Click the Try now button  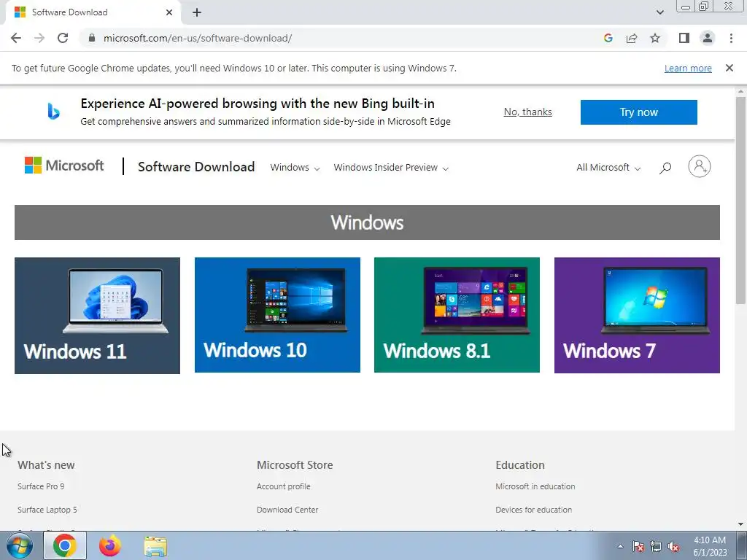[x=638, y=112]
